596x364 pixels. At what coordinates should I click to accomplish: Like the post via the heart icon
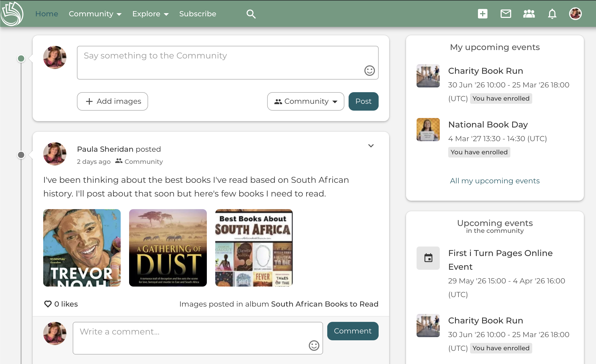click(x=48, y=304)
